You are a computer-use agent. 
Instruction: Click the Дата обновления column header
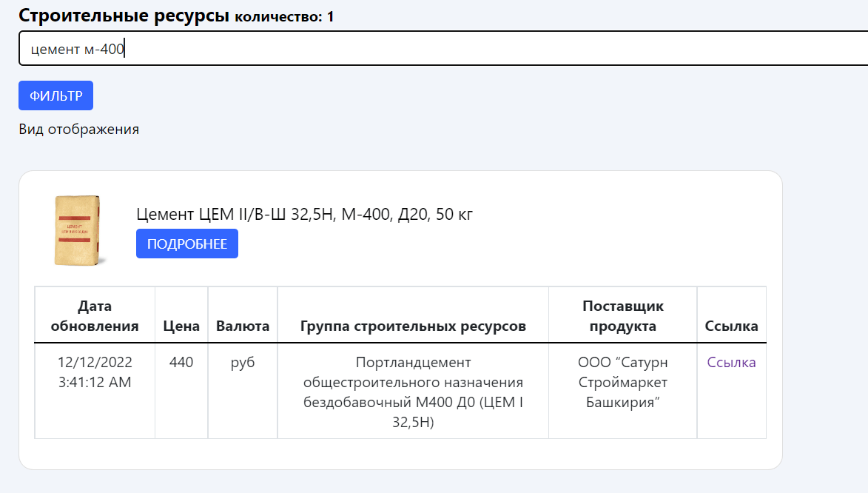pos(95,316)
